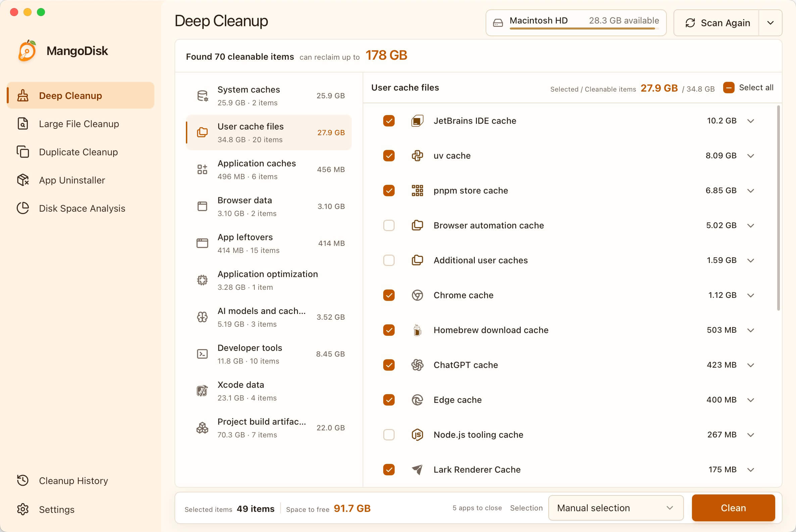796x532 pixels.
Task: Uncheck the Chrome cache checkbox
Action: pos(389,295)
